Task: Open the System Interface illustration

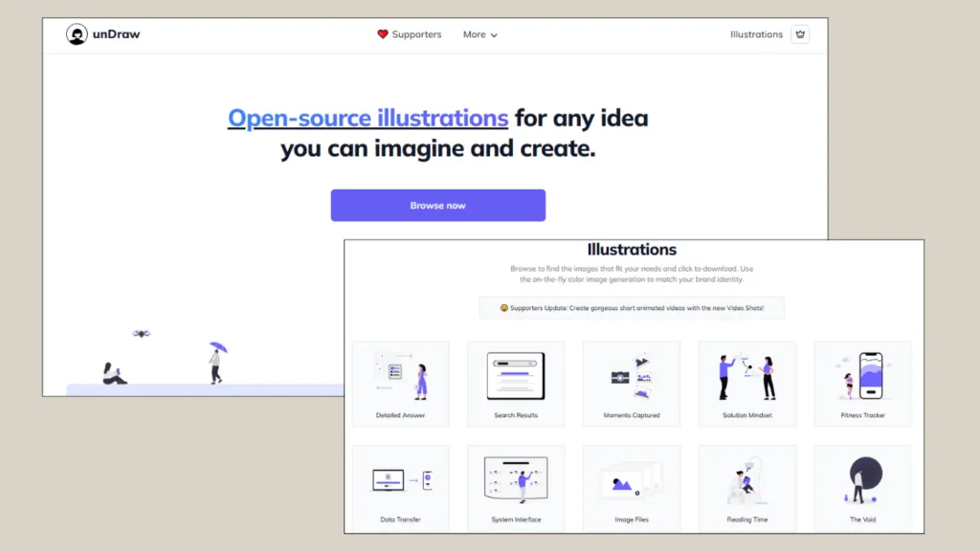Action: click(x=516, y=488)
